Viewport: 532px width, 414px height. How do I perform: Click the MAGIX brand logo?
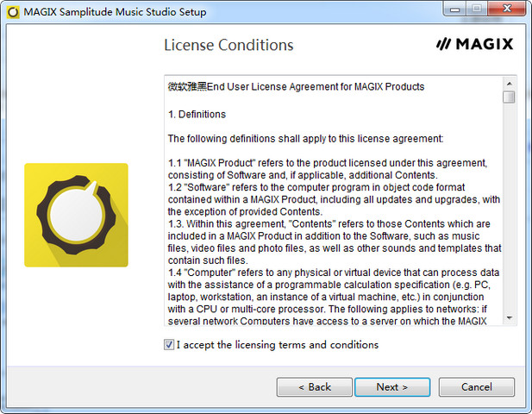click(474, 44)
